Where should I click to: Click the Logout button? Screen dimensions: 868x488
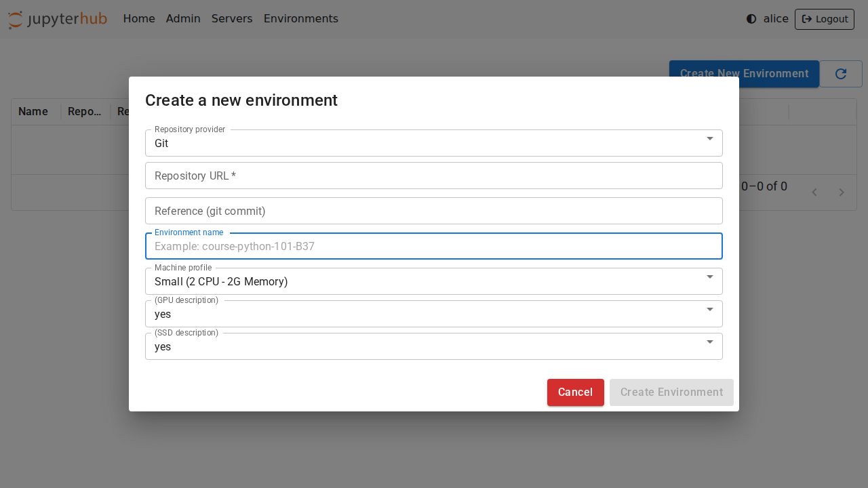824,19
